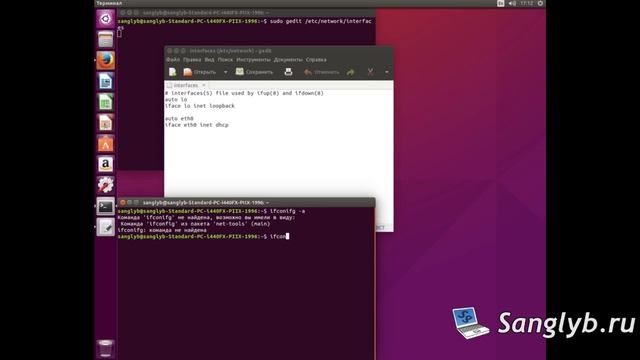Open the Amazon launcher icon
Viewport: 640px width, 360px height.
pos(105,164)
